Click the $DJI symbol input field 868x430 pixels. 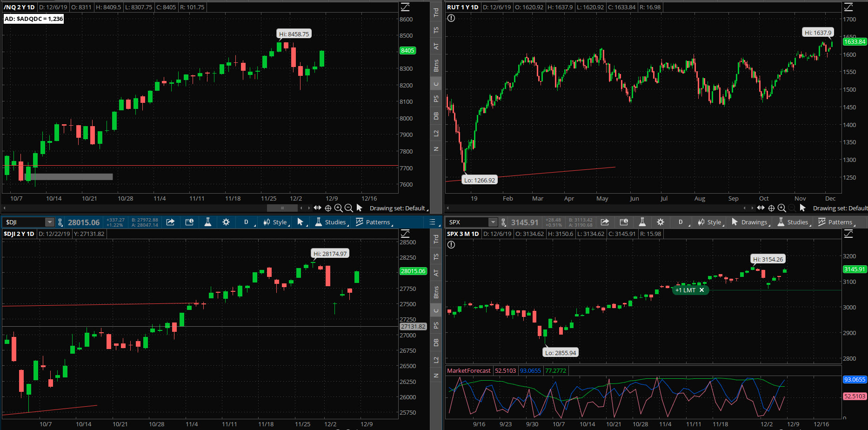coord(24,222)
